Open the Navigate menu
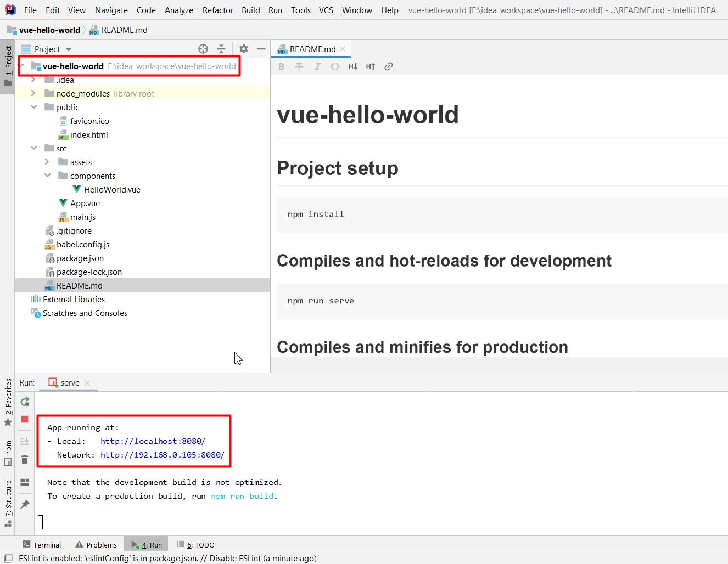 [x=111, y=10]
